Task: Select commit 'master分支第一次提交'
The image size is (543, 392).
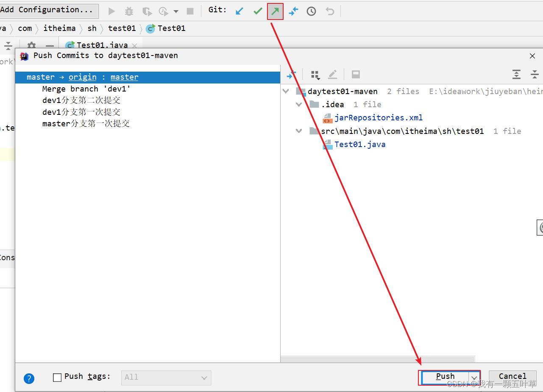Action: click(x=86, y=123)
